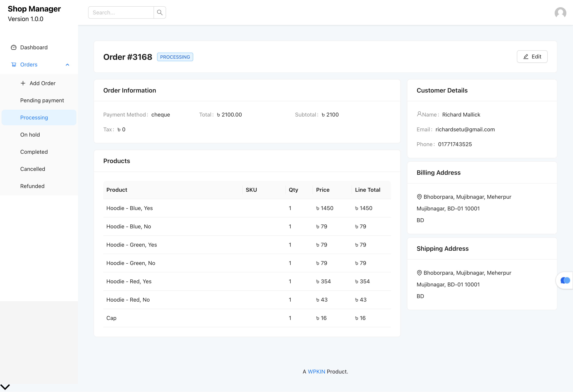Screen dimensions: 573x392
Task: Select the Cap product row
Action: pyautogui.click(x=247, y=318)
